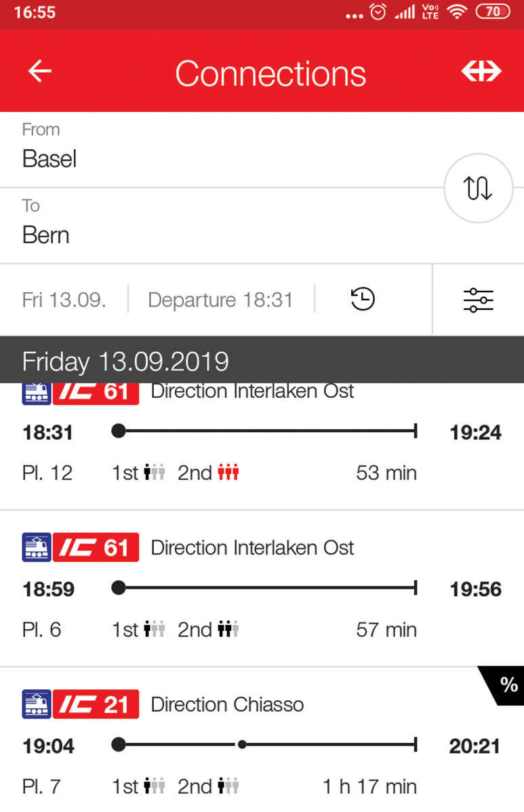Tap the back arrow in the header
The image size is (524, 812).
[39, 71]
